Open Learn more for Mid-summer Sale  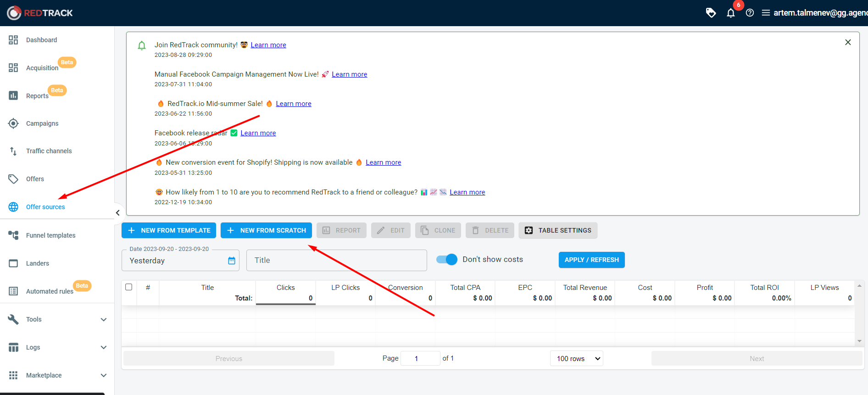(x=294, y=104)
